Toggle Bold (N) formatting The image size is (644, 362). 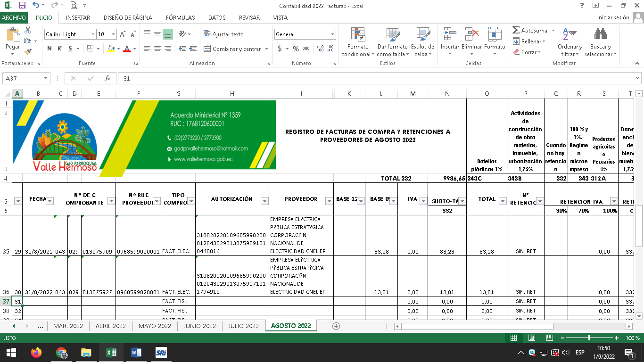click(50, 49)
